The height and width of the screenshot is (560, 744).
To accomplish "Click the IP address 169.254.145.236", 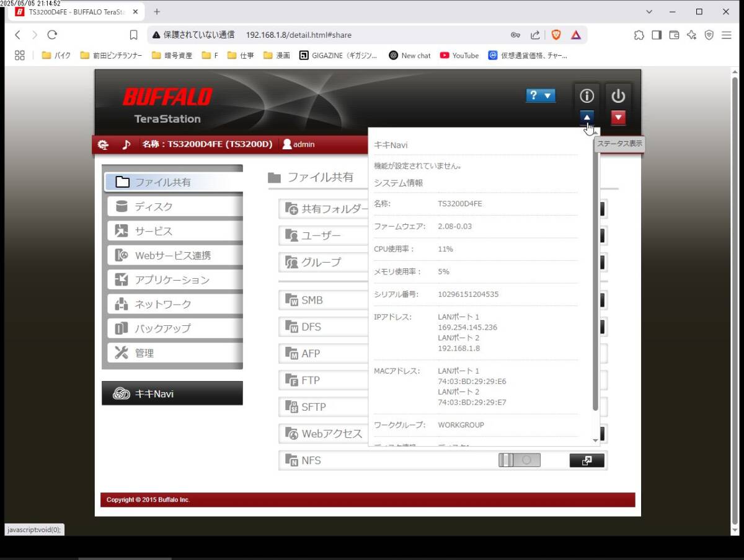I will tap(467, 328).
